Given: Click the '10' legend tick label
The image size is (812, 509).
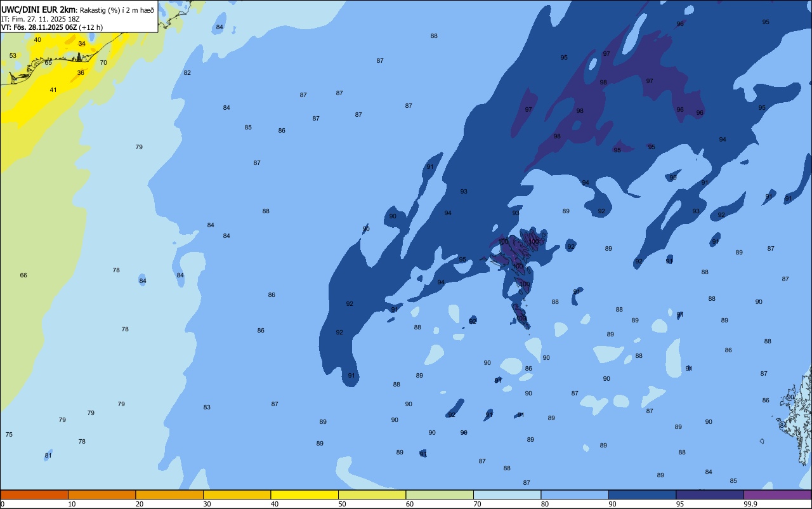Looking at the screenshot, I should coord(72,504).
